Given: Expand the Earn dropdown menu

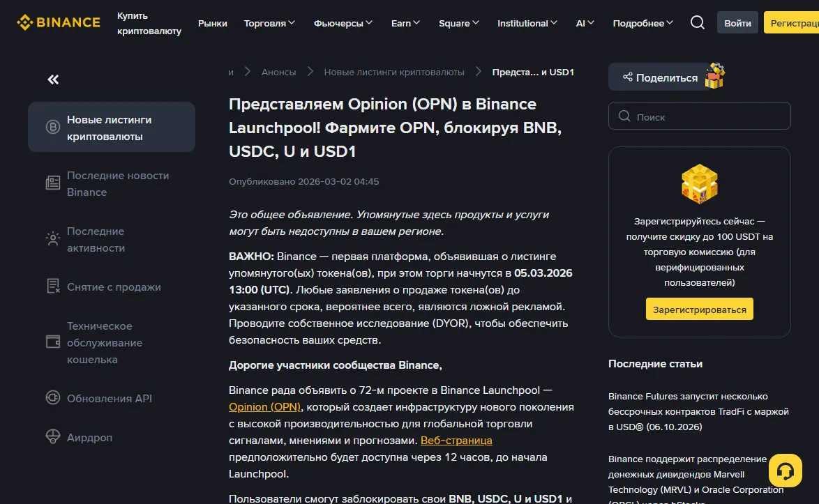Looking at the screenshot, I should (x=405, y=23).
